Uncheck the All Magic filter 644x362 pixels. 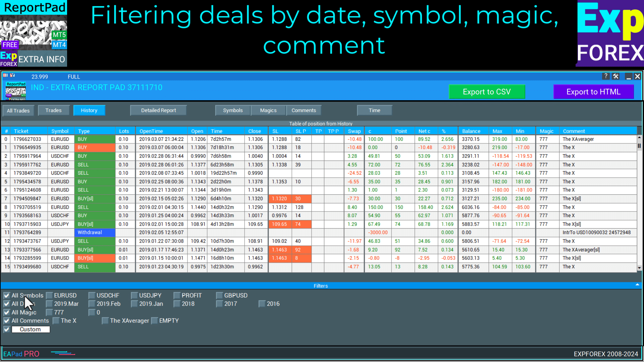tap(7, 312)
